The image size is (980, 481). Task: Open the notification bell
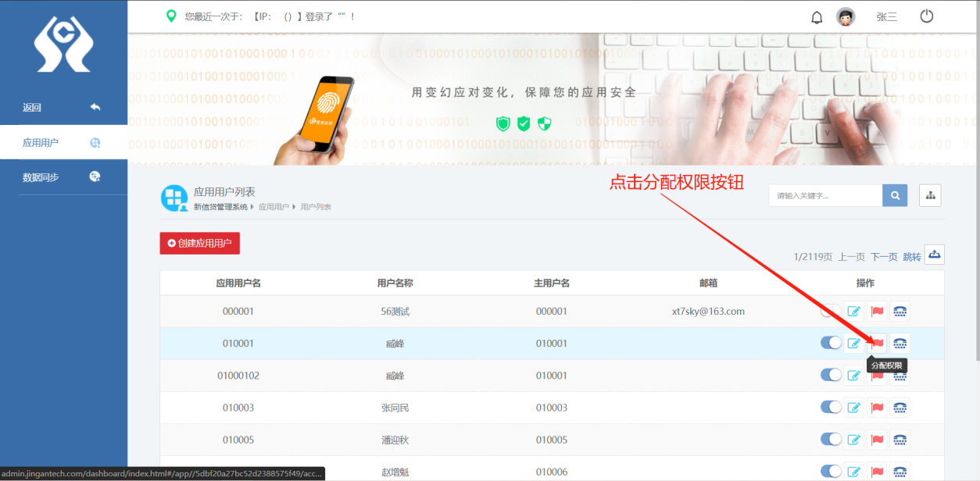[817, 16]
